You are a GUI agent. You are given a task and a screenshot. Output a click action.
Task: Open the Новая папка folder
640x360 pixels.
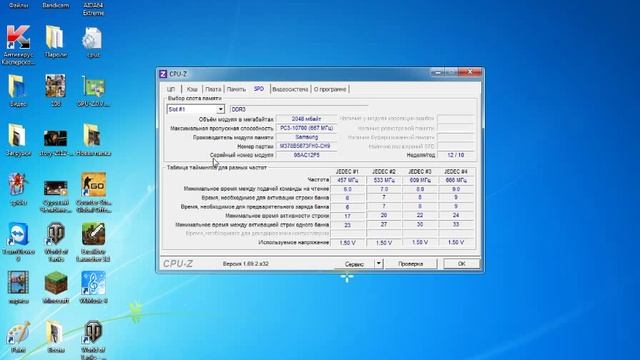(93, 136)
